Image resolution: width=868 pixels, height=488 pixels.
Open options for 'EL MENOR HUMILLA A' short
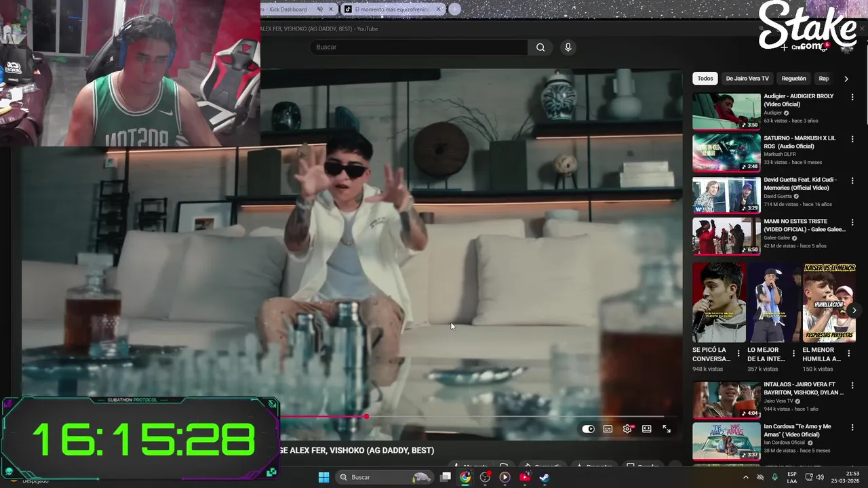848,353
